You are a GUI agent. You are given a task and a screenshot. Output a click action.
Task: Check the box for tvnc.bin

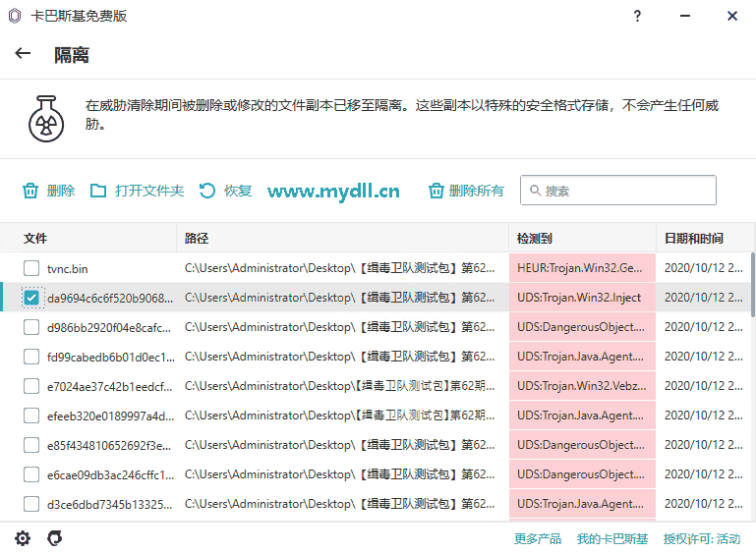(x=31, y=268)
